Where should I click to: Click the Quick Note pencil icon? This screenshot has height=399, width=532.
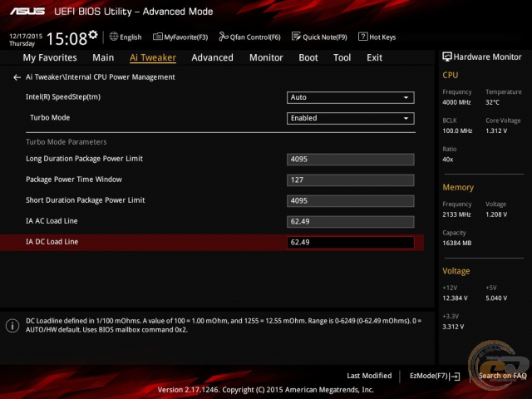pos(296,37)
